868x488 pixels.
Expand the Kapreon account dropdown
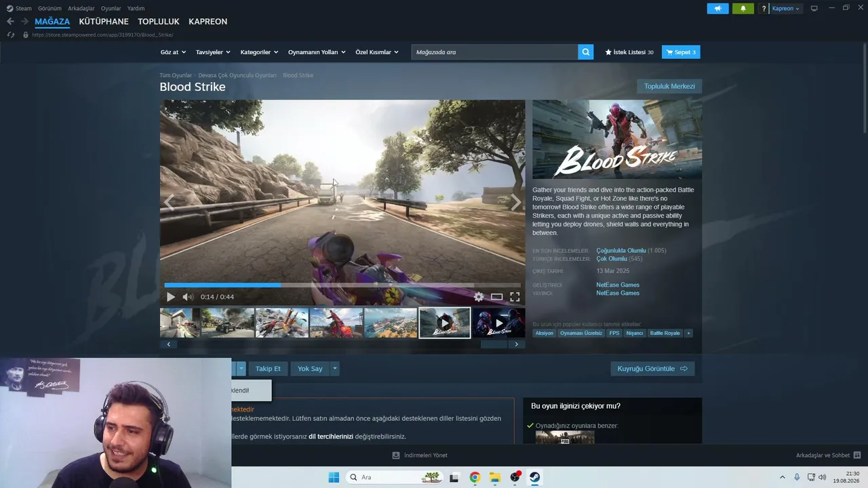(x=786, y=9)
